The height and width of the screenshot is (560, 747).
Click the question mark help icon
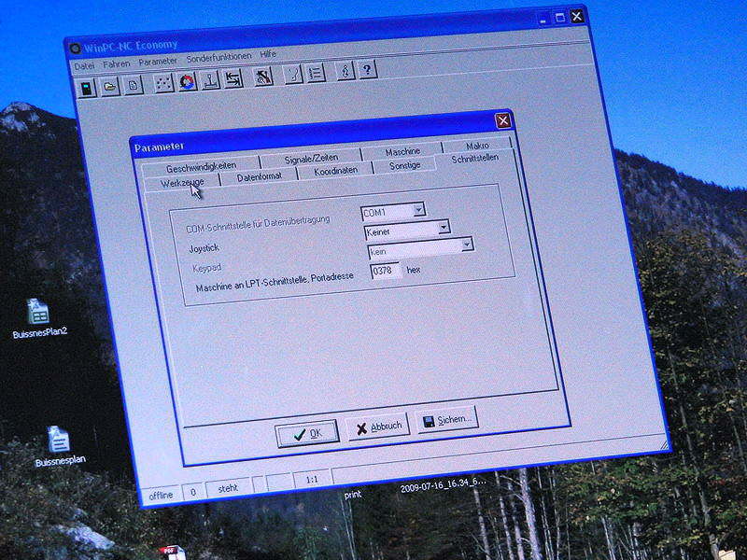coord(367,70)
